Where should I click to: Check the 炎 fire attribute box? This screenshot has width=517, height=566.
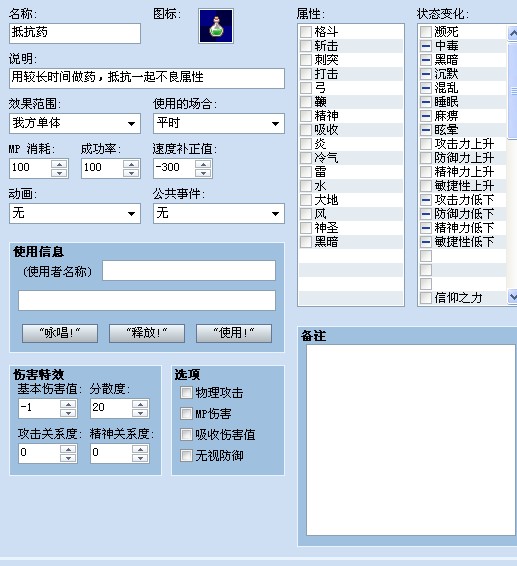(x=306, y=144)
